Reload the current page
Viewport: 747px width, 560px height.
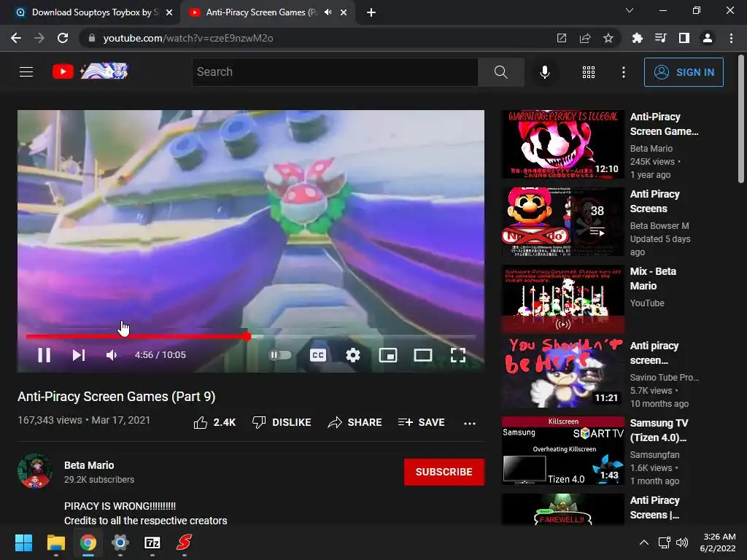coord(63,38)
